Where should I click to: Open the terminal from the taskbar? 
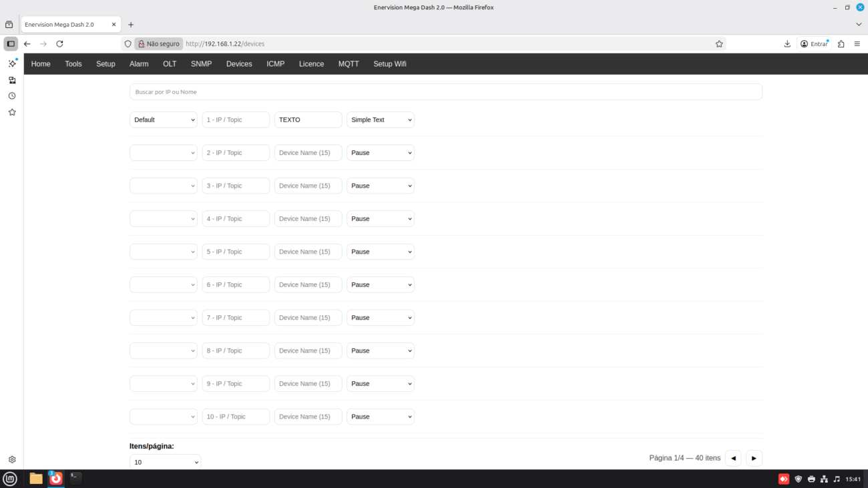76,478
